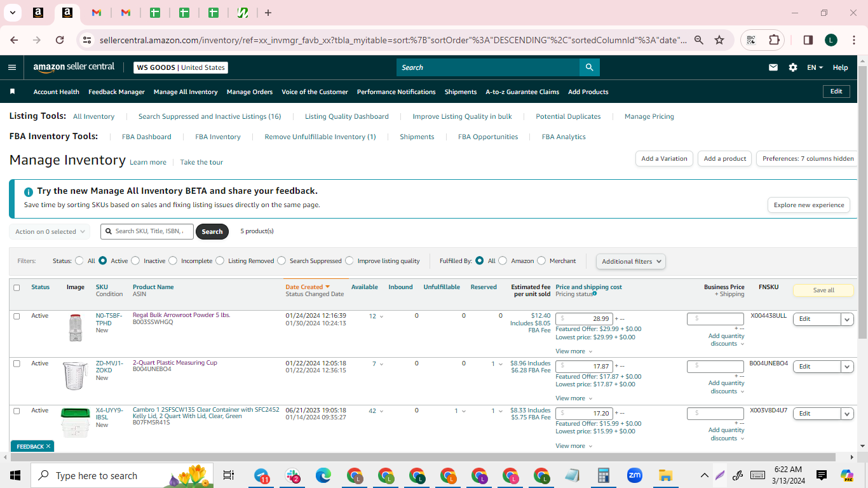The width and height of the screenshot is (868, 488).
Task: Open Voice of the Customer menu item
Action: point(315,91)
